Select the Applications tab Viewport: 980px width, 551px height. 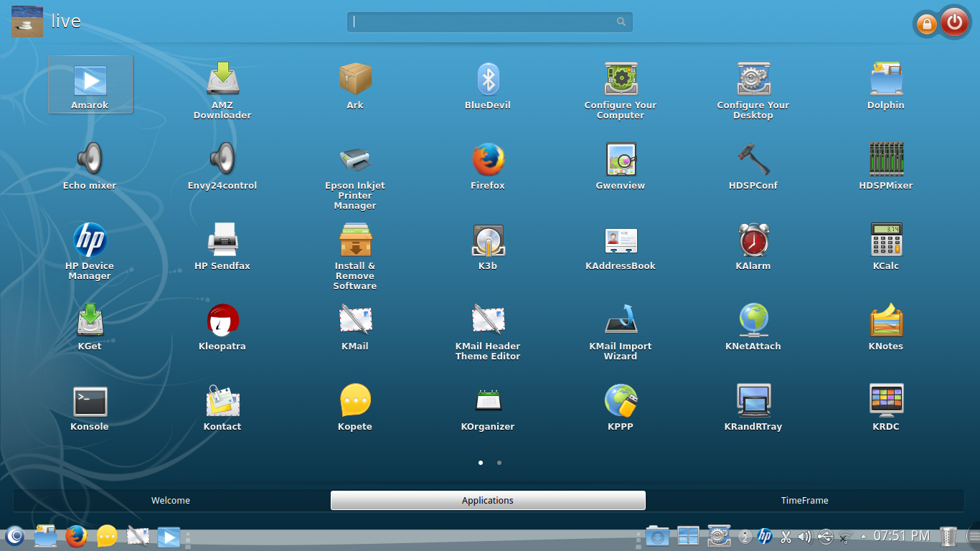tap(488, 501)
